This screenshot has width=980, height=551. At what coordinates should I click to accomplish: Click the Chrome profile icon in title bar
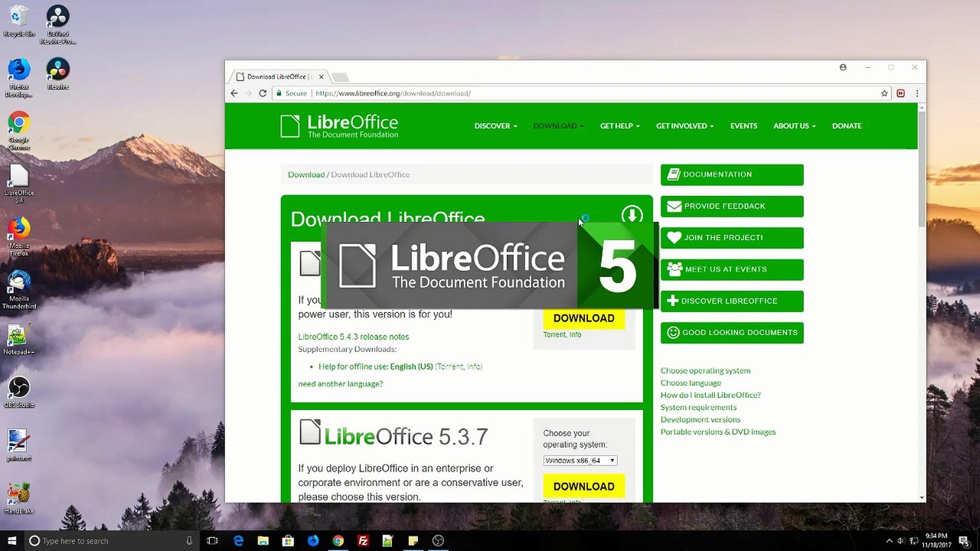coord(843,67)
